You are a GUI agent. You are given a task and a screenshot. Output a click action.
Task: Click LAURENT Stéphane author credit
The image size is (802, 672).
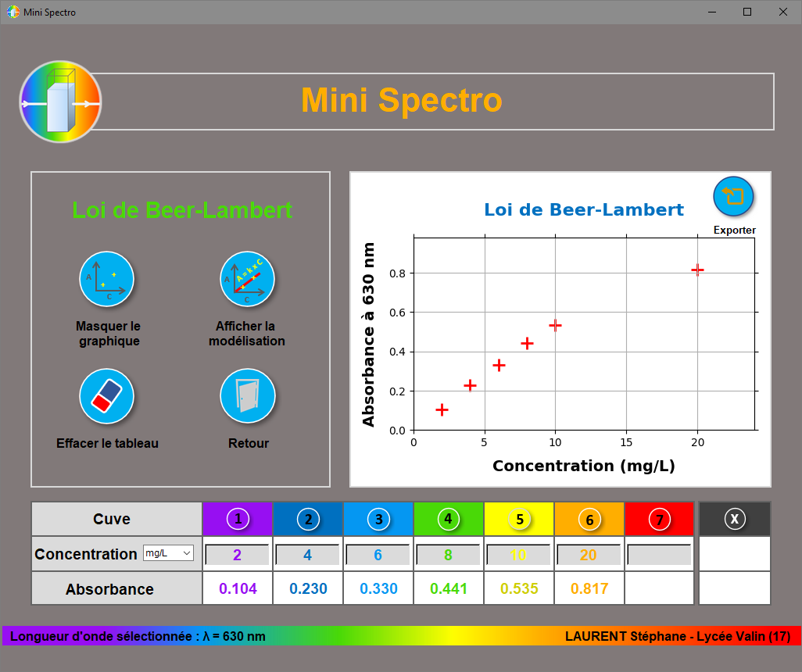(678, 636)
